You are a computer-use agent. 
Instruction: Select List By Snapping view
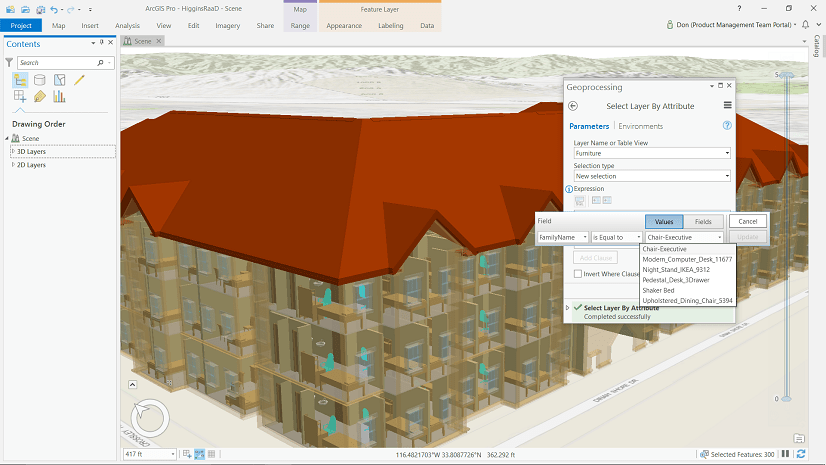[x=20, y=96]
